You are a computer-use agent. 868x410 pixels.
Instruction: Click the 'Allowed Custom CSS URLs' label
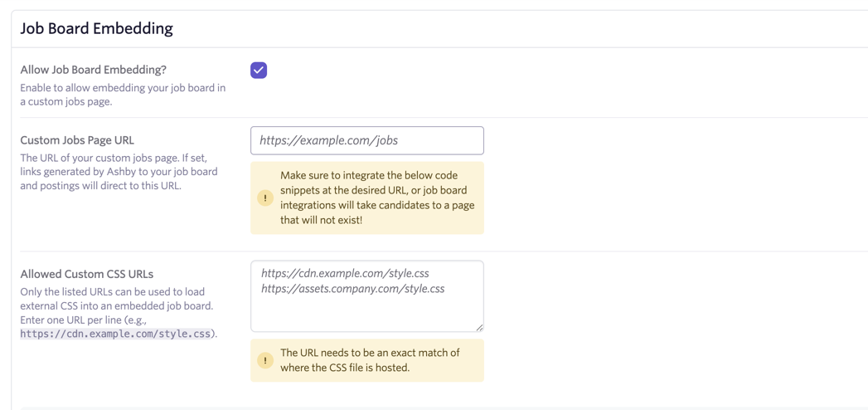tap(87, 274)
